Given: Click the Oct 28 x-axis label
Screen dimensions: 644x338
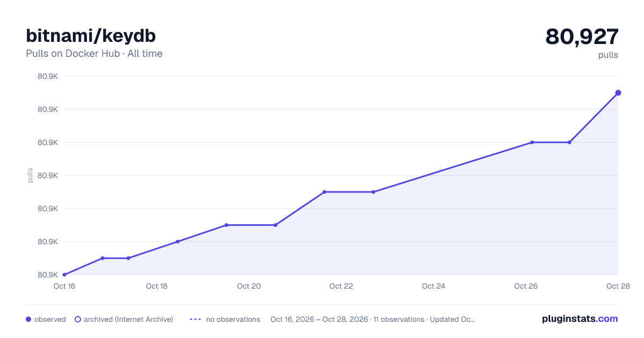Looking at the screenshot, I should coord(617,286).
